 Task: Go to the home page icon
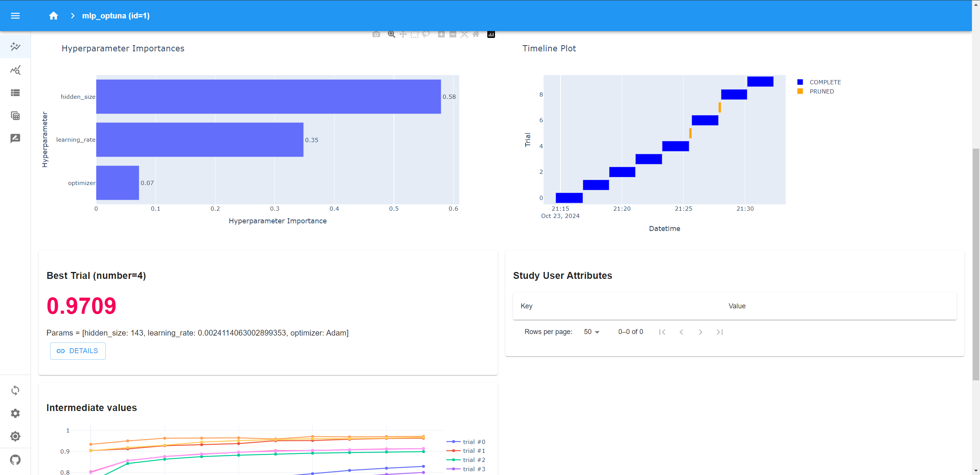click(54, 16)
